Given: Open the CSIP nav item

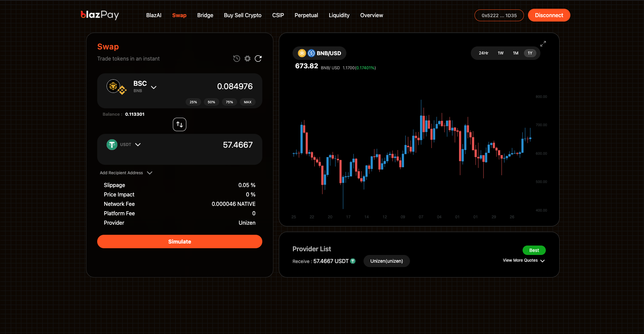Looking at the screenshot, I should [x=278, y=15].
